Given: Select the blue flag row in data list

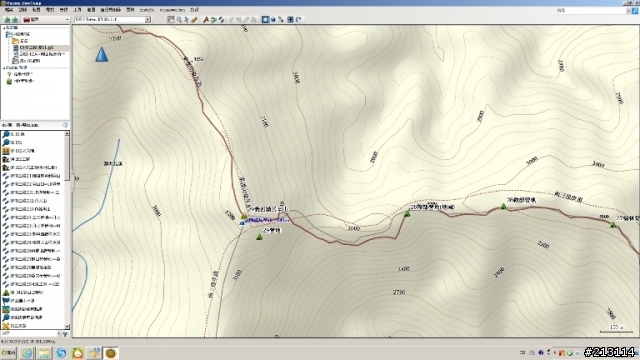Looking at the screenshot, I should click(33, 300).
